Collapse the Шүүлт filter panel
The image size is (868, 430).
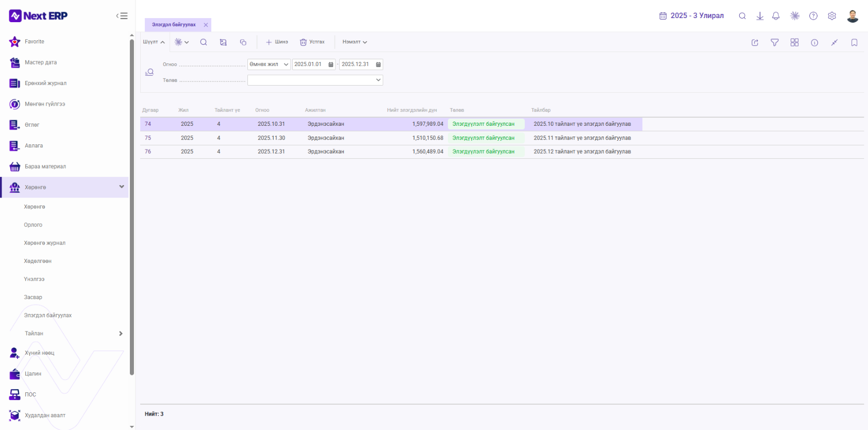coord(154,42)
